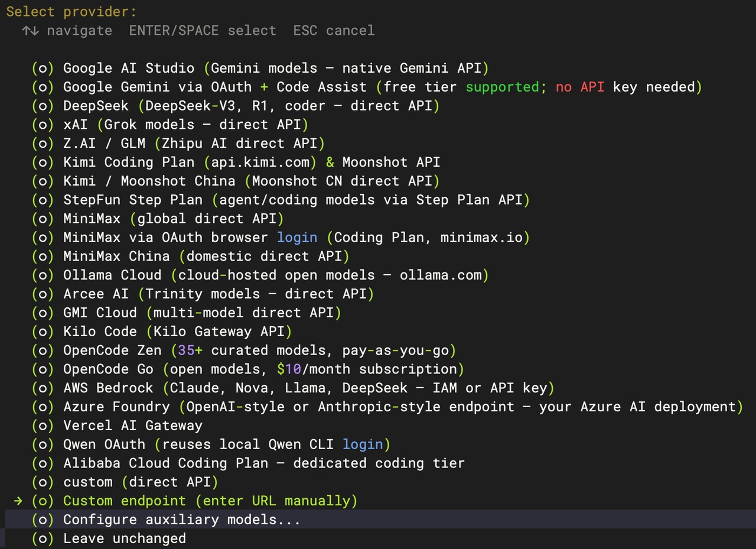Image resolution: width=756 pixels, height=549 pixels.
Task: Select the Arcee AI radio button
Action: pos(43,295)
